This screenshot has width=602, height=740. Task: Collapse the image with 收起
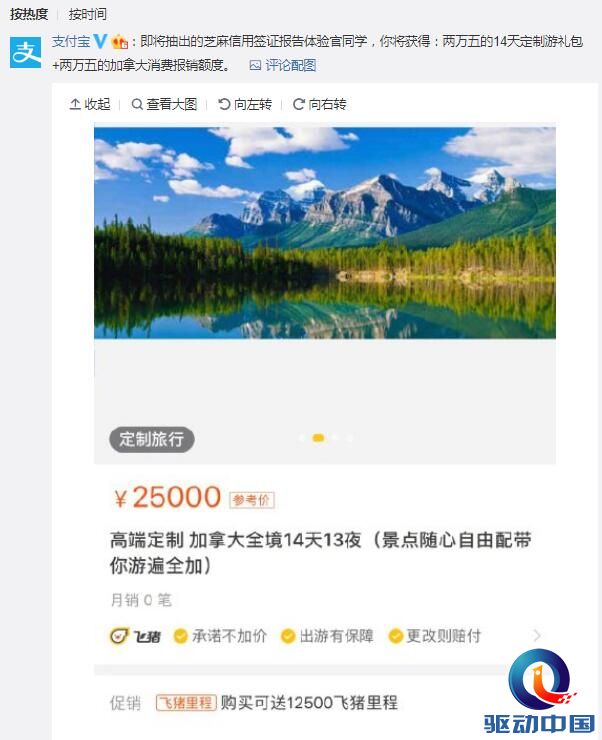[x=90, y=104]
